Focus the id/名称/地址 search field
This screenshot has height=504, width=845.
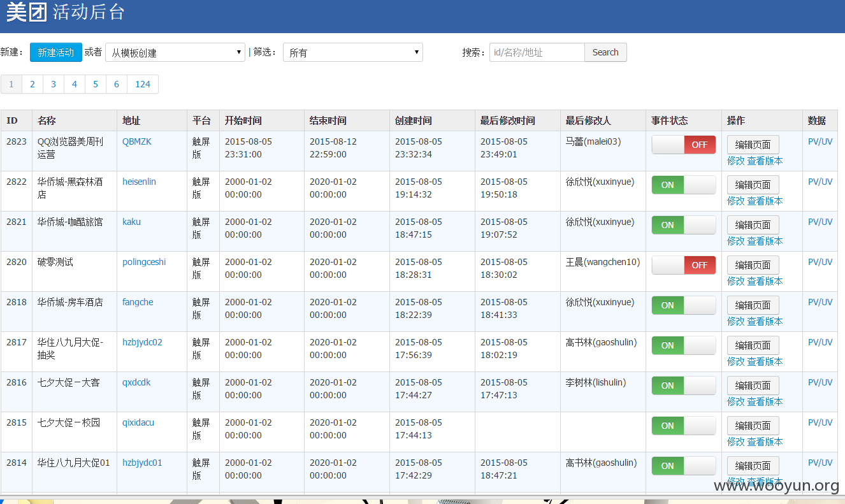coord(537,52)
